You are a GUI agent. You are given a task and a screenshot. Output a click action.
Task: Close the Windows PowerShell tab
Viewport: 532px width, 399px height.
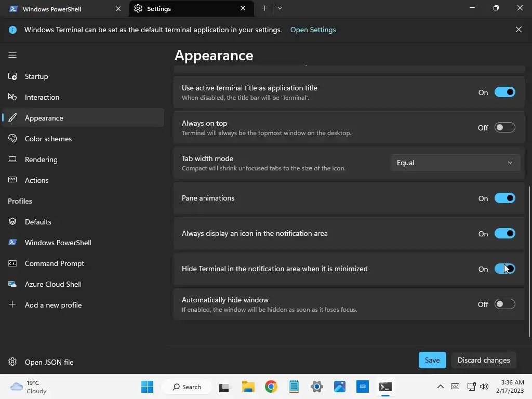coord(118,8)
